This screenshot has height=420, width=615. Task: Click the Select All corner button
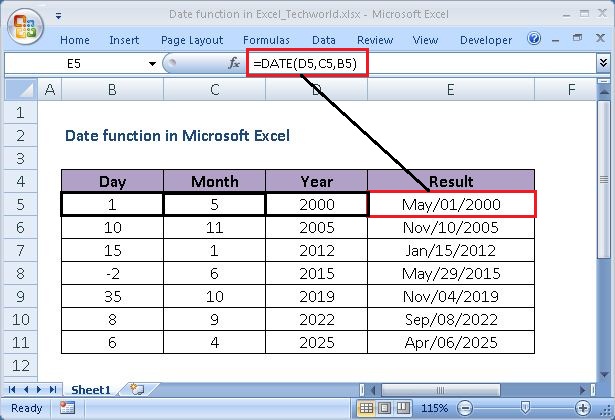click(21, 90)
